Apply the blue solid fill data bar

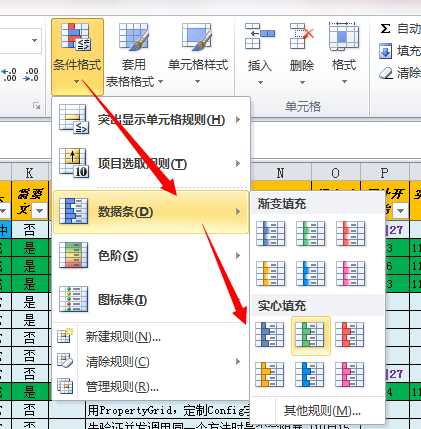[x=270, y=335]
